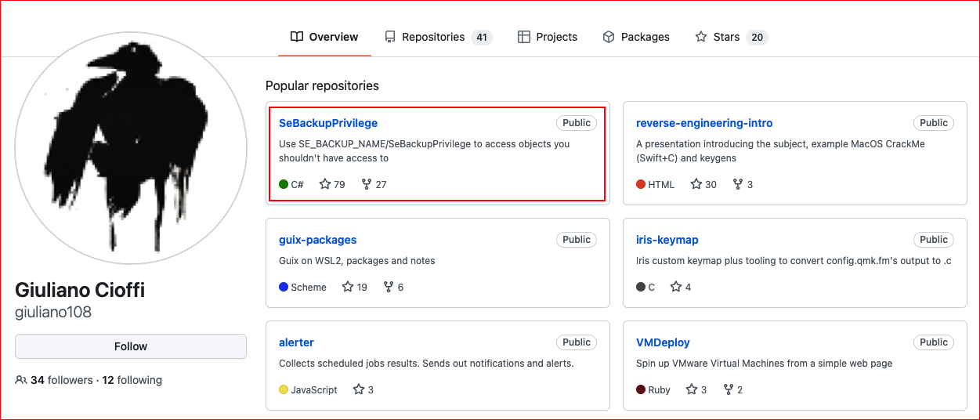View VMDeploy forks icon
Screen dimensions: 980x420
click(728, 389)
